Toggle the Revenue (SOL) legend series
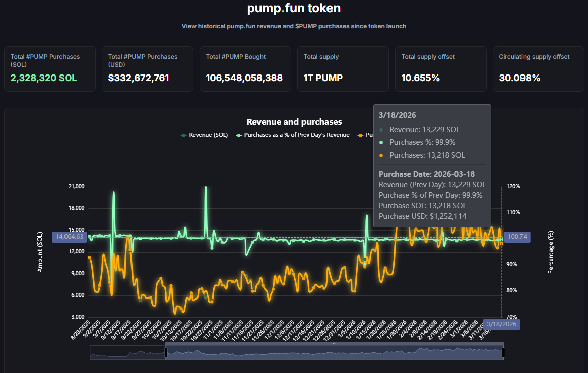588x373 pixels. [208, 135]
